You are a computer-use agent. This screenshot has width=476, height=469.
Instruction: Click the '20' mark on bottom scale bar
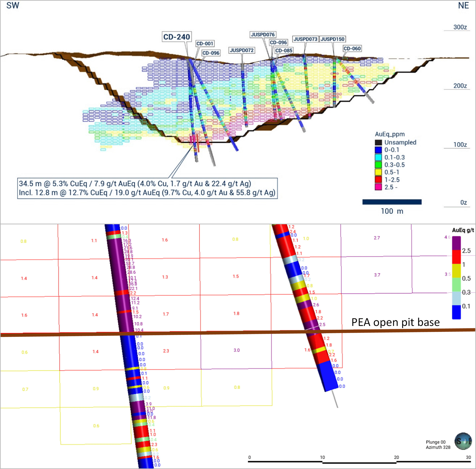tap(396, 457)
